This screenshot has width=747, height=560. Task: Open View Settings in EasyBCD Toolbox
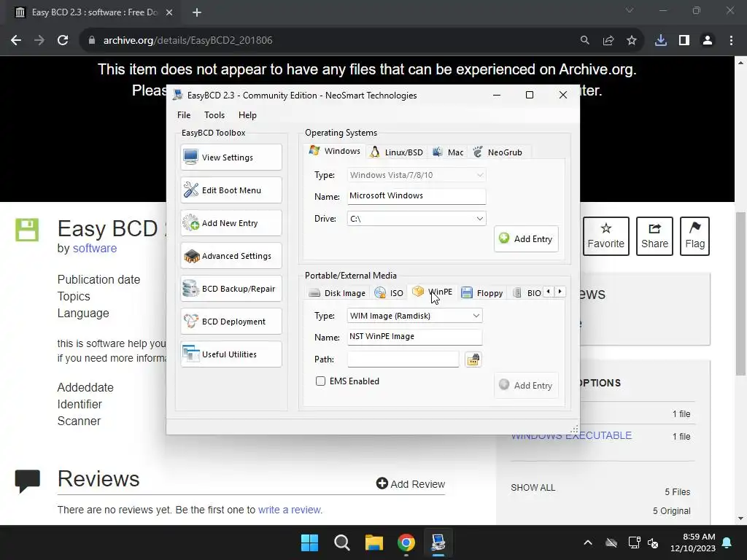click(x=231, y=157)
